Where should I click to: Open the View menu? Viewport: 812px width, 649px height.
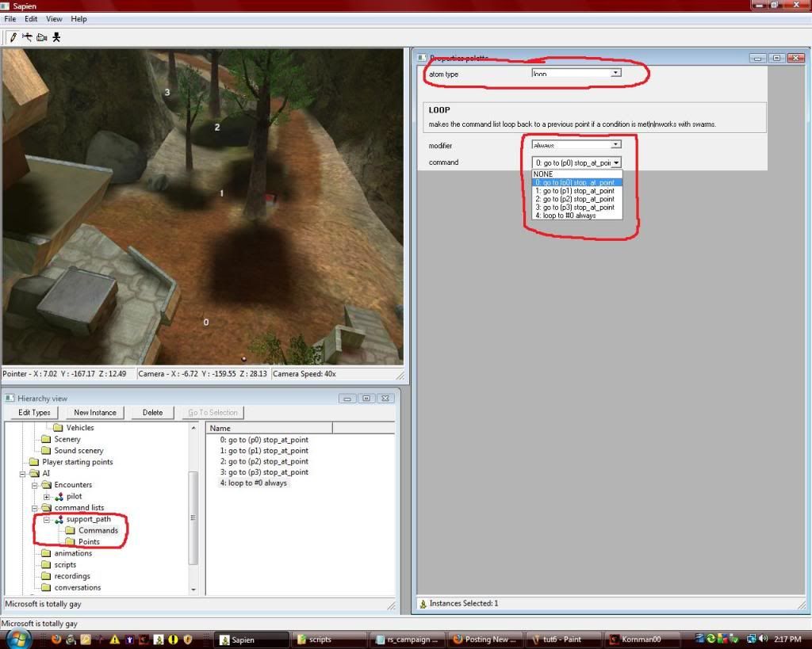click(x=54, y=19)
